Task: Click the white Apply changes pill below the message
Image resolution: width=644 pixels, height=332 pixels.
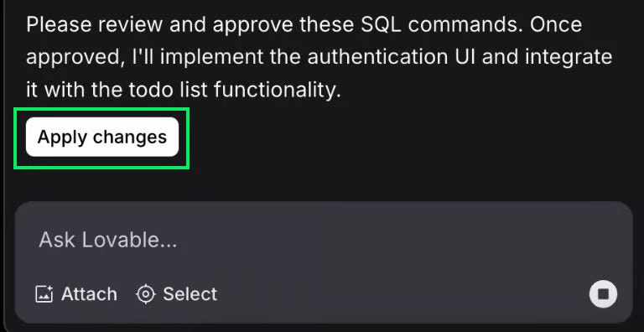Action: tap(102, 137)
